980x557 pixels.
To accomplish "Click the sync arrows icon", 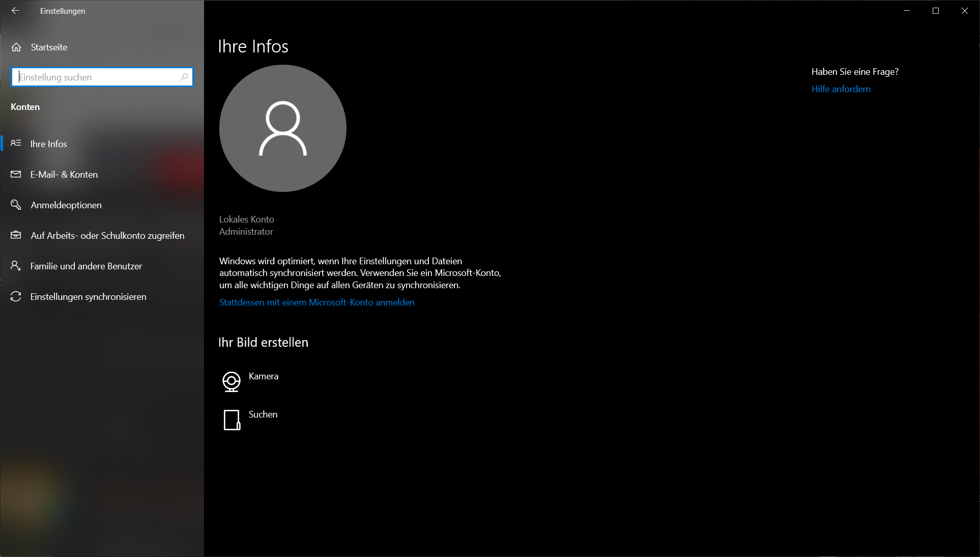I will (x=16, y=296).
